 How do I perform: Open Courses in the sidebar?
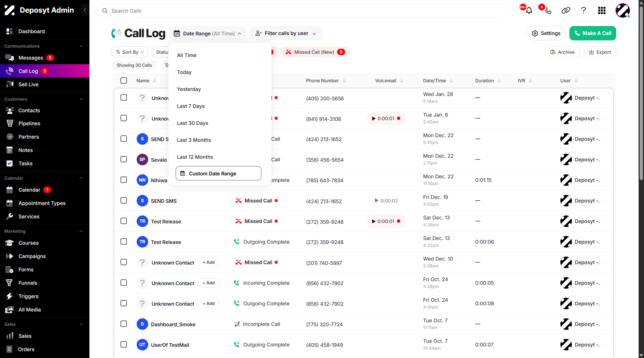[x=28, y=243]
